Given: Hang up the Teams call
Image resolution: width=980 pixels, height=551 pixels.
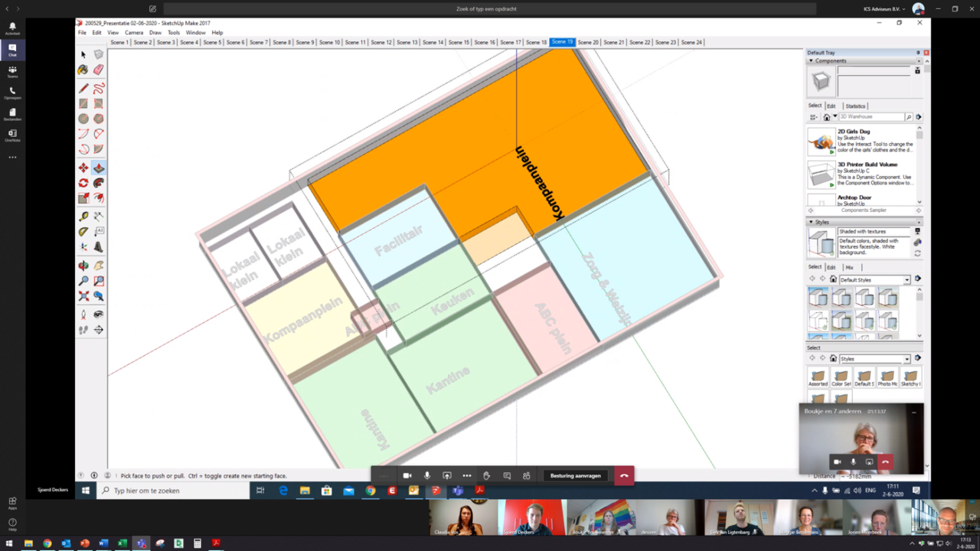Looking at the screenshot, I should tap(624, 475).
